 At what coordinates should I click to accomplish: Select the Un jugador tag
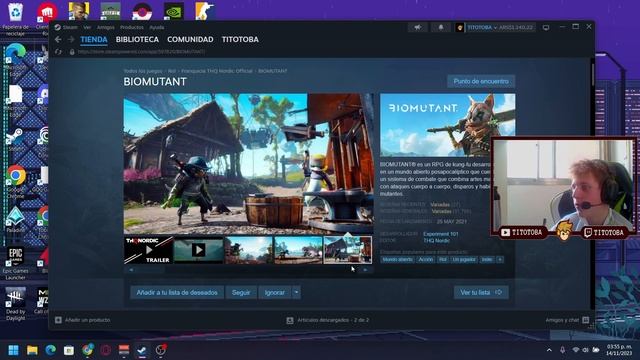[464, 260]
